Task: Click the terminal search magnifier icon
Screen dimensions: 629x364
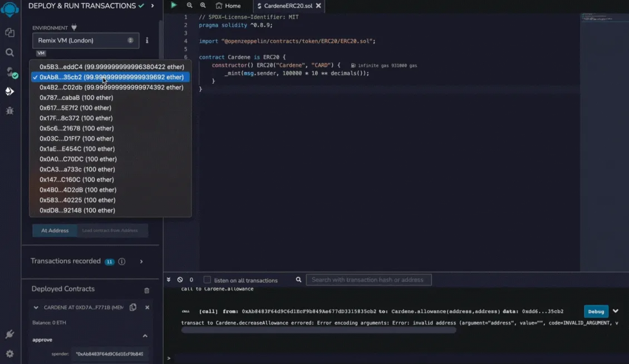Action: point(298,280)
